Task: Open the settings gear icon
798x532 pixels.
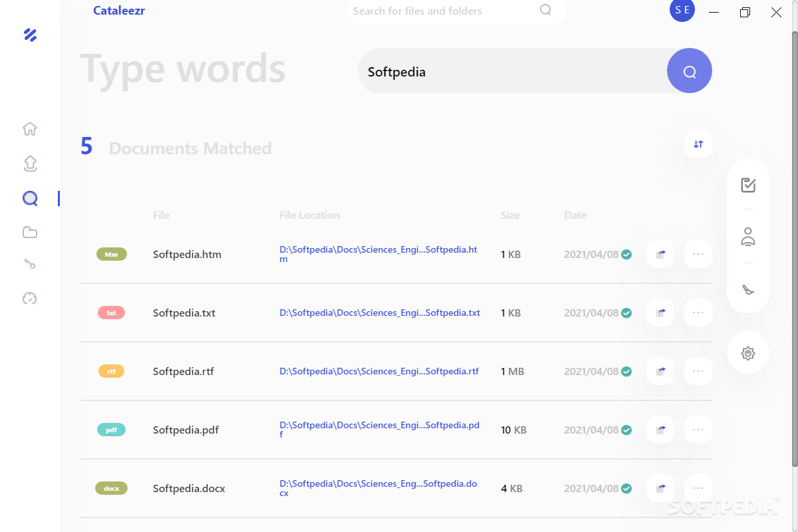Action: point(748,353)
